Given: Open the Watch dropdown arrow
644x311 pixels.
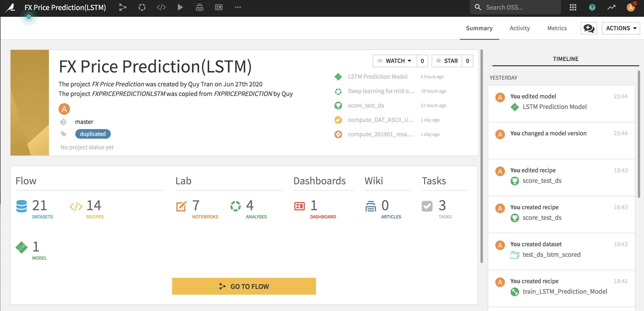Looking at the screenshot, I should 410,61.
